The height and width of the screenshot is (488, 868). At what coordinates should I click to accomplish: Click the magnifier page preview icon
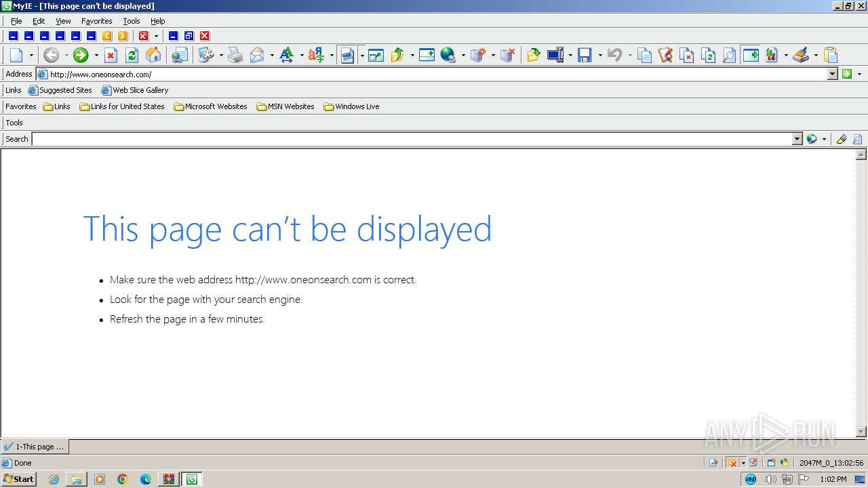[729, 55]
